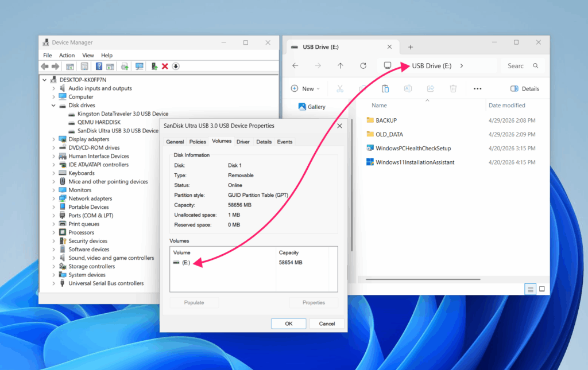The image size is (588, 370).
Task: Click the blue help question mark icon
Action: [x=99, y=67]
